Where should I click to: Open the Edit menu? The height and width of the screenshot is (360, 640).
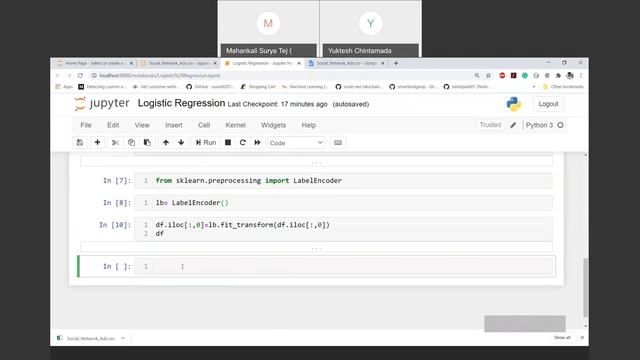[x=113, y=125]
